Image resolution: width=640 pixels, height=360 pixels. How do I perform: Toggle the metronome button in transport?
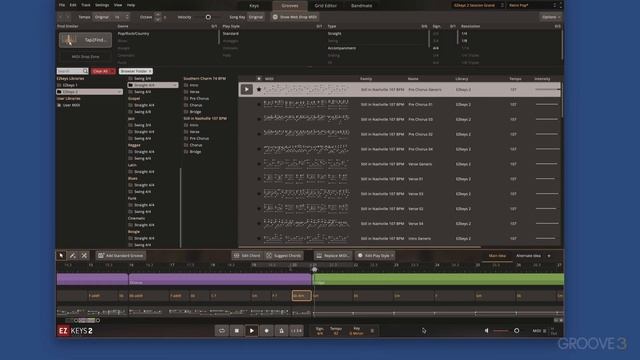click(281, 331)
